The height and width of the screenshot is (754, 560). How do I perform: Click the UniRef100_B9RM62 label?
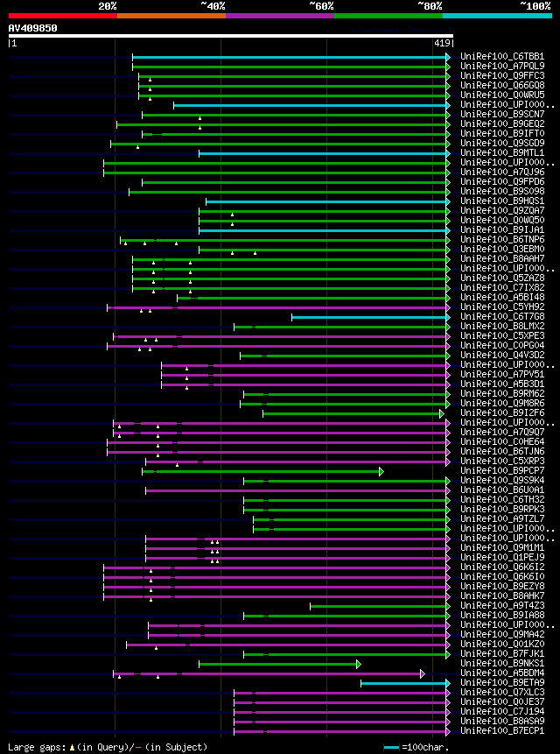click(x=502, y=394)
